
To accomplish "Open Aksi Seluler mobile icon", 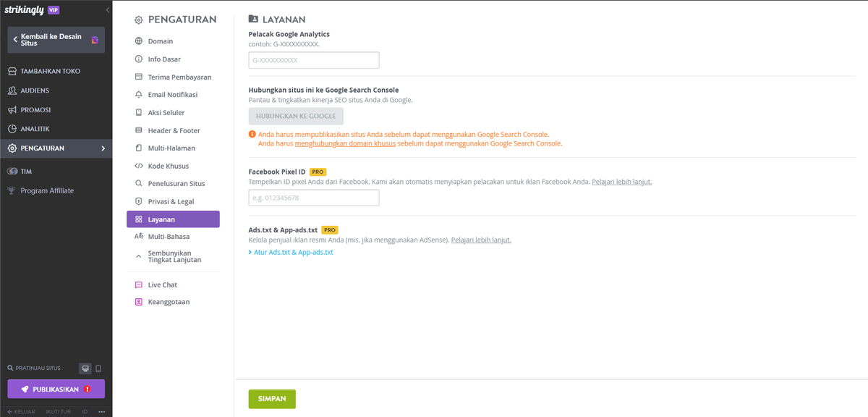I will 137,112.
